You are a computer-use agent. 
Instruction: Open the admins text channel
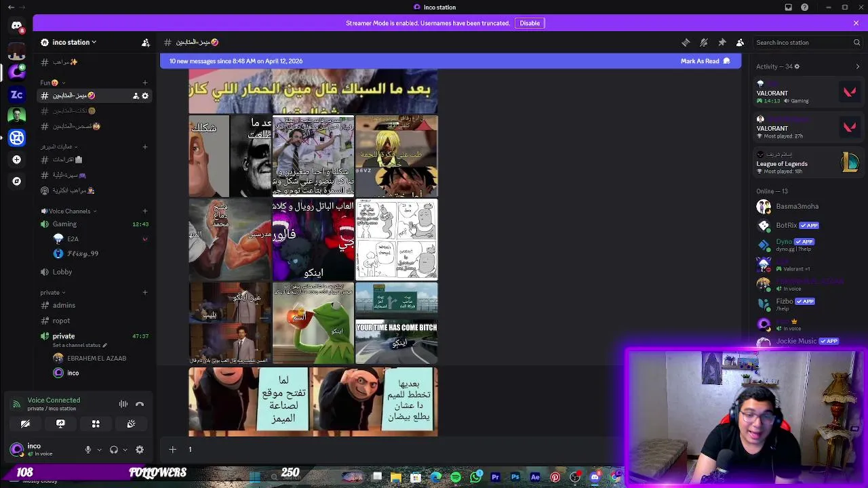tap(94, 305)
